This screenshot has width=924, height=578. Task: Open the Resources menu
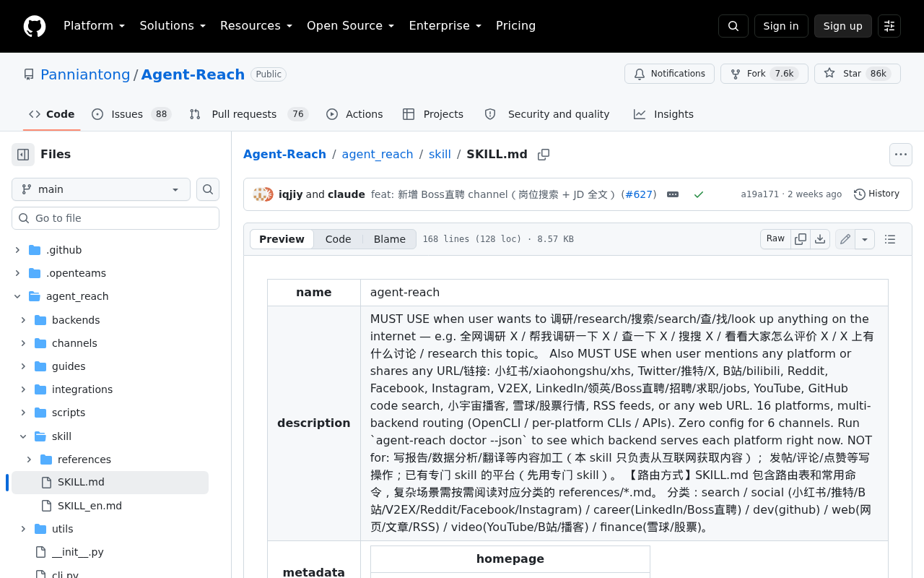point(256,26)
